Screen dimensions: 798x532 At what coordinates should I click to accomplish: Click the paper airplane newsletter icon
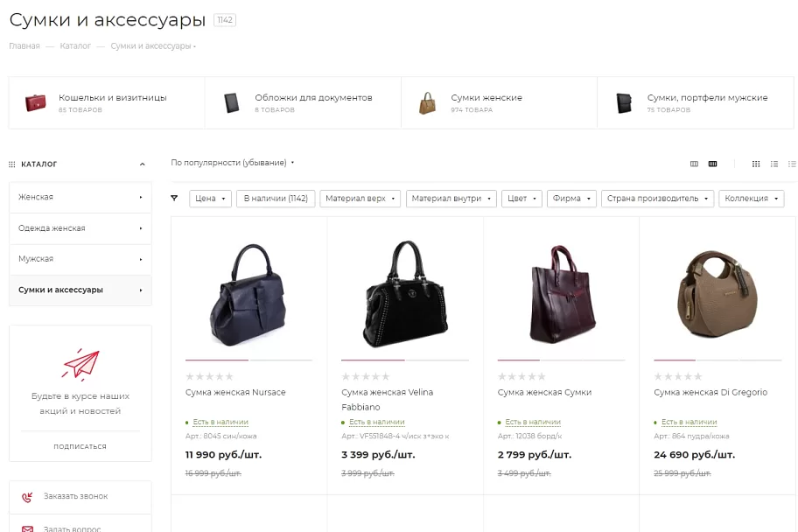tap(80, 364)
